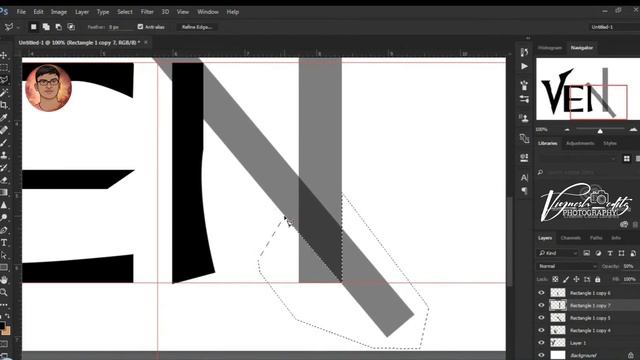Image resolution: width=640 pixels, height=360 pixels.
Task: Select the Magic Wand tool
Action: click(4, 93)
